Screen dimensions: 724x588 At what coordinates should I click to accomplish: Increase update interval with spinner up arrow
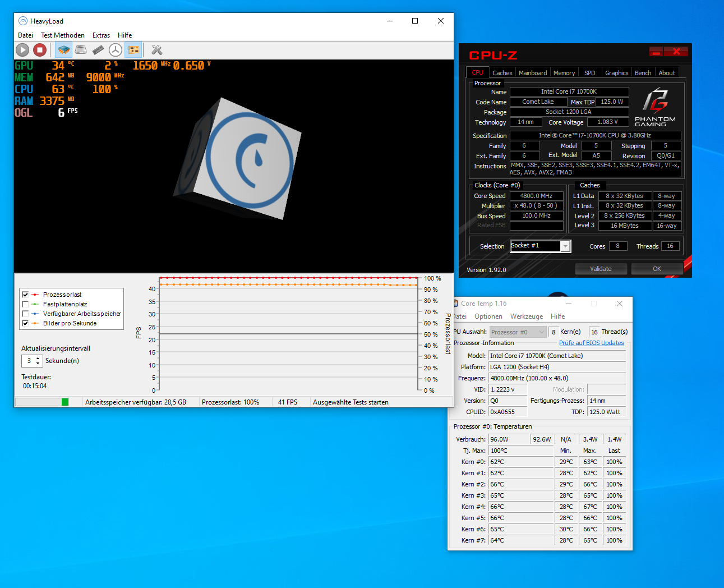[x=38, y=358]
